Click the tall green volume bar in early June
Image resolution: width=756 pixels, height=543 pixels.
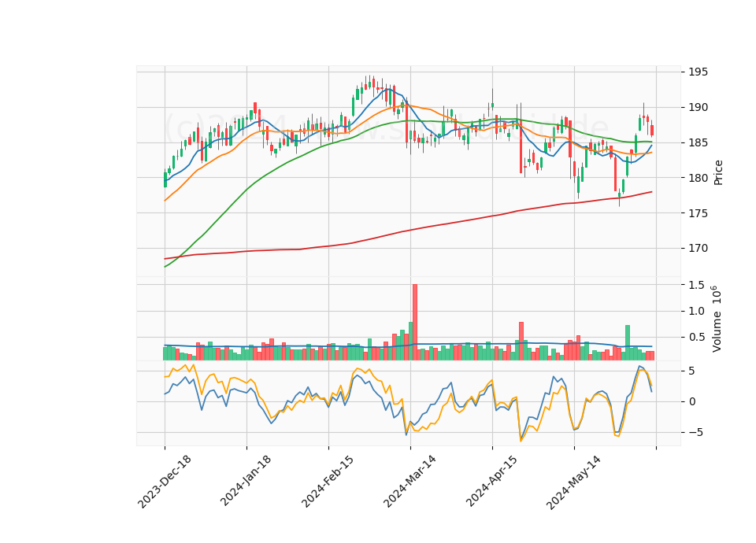click(x=628, y=342)
